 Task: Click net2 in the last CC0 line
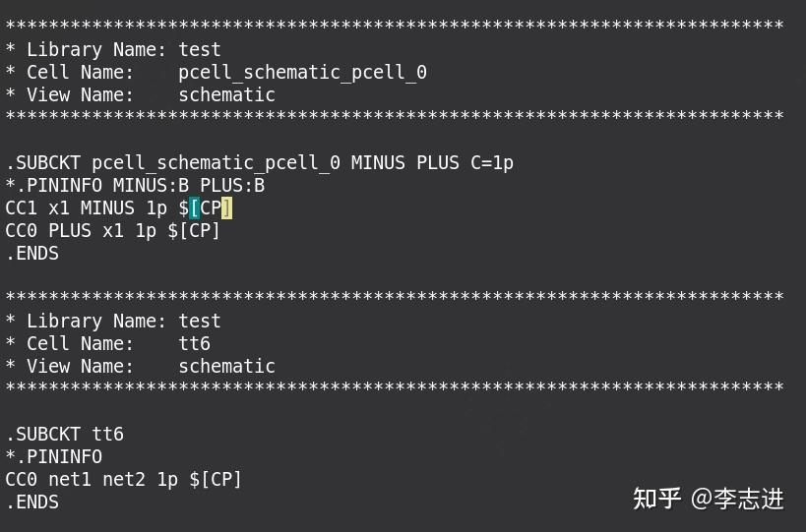point(124,479)
